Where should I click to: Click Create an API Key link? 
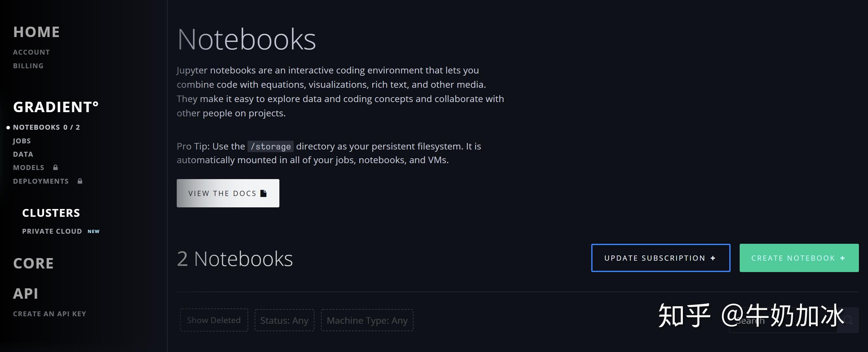pyautogui.click(x=49, y=314)
